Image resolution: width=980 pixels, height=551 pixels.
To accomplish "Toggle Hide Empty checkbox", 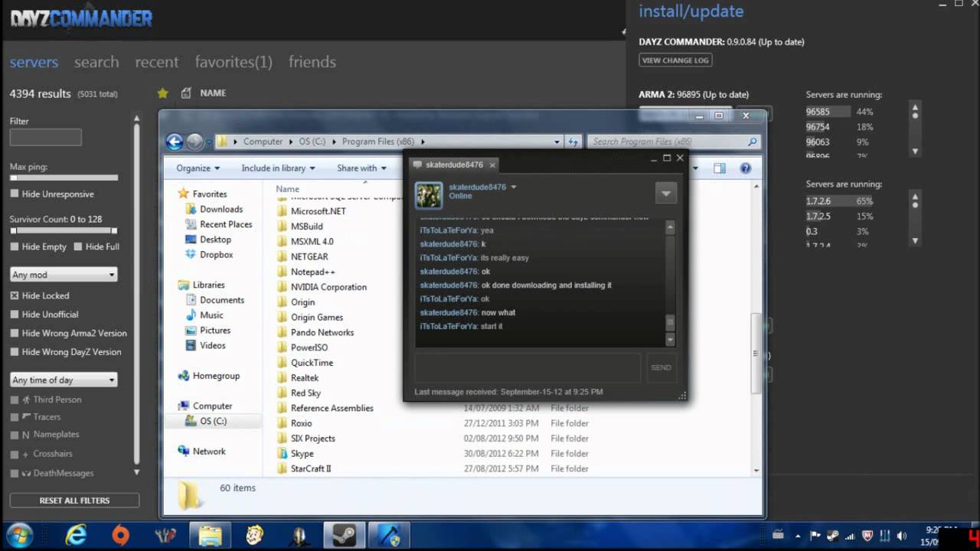I will pyautogui.click(x=15, y=247).
